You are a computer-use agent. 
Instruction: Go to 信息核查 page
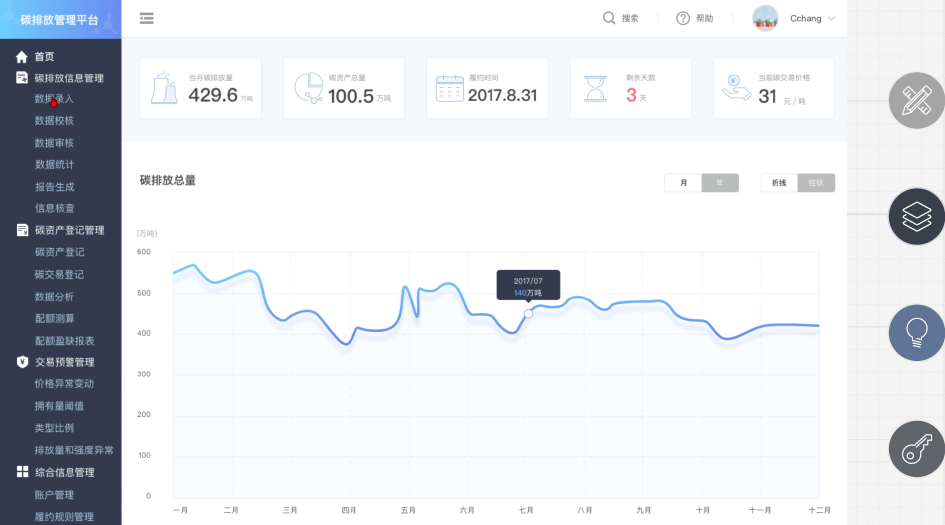(x=54, y=208)
